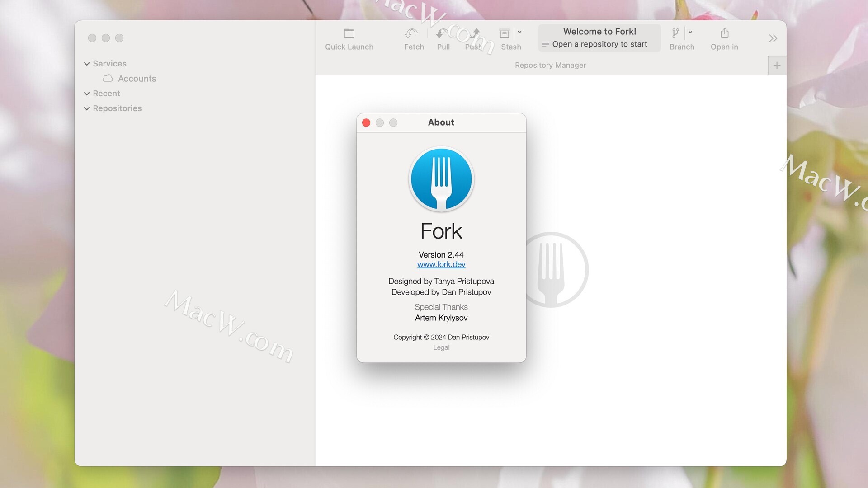The image size is (868, 488).
Task: Collapse the Recent section
Action: pyautogui.click(x=87, y=94)
